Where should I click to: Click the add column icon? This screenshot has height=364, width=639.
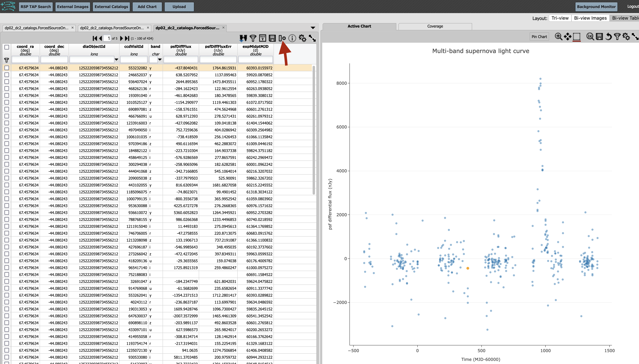[x=282, y=38]
